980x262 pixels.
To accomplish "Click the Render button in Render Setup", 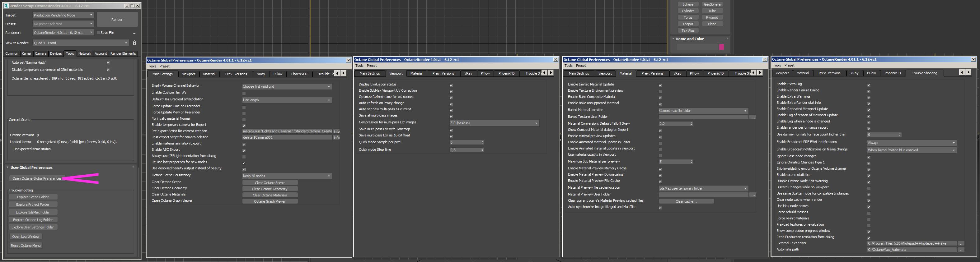I will (117, 19).
